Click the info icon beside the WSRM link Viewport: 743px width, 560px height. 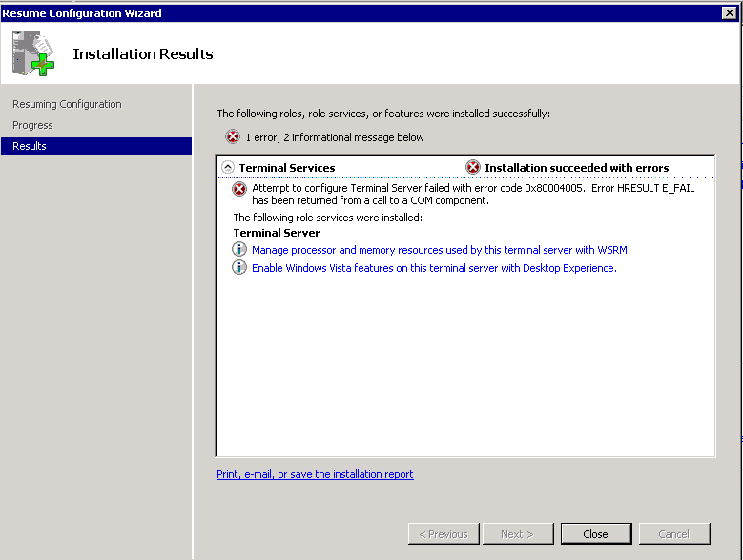(239, 249)
